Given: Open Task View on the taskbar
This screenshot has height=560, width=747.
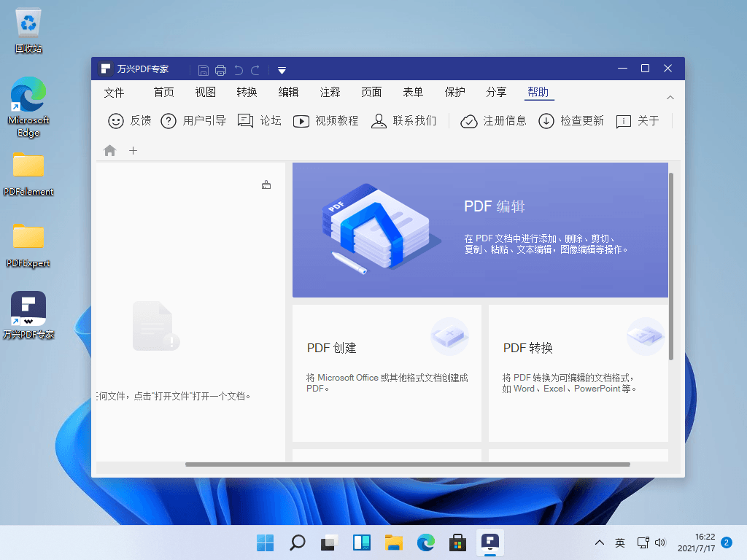Looking at the screenshot, I should [329, 542].
